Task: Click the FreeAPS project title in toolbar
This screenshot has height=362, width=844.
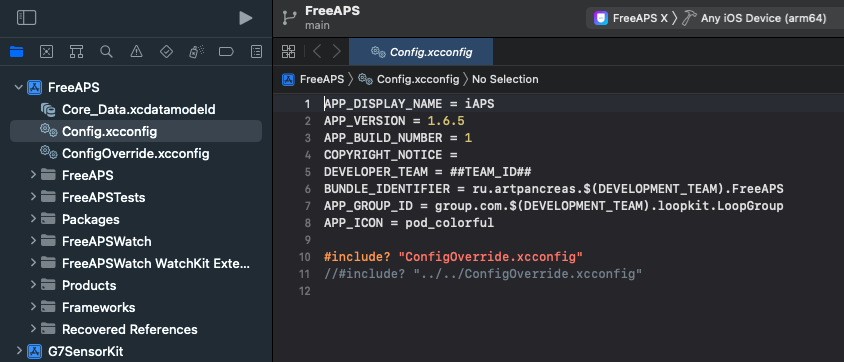Action: pos(332,11)
